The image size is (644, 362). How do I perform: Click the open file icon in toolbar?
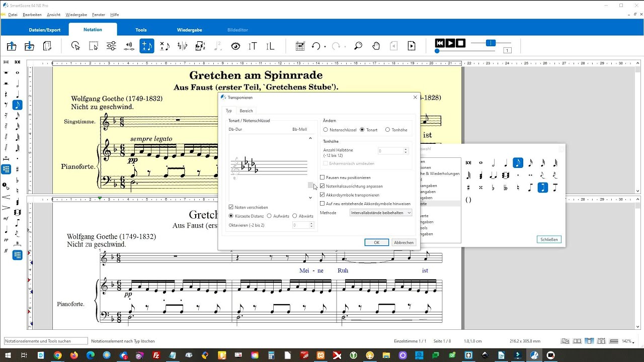click(x=12, y=46)
